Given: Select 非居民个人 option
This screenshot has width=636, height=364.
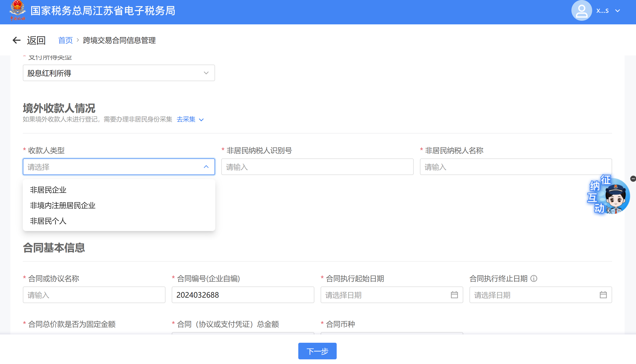Looking at the screenshot, I should coord(48,221).
